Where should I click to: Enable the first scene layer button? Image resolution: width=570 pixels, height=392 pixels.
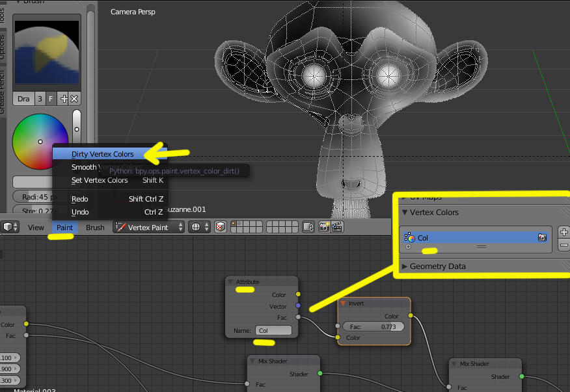[x=234, y=224]
